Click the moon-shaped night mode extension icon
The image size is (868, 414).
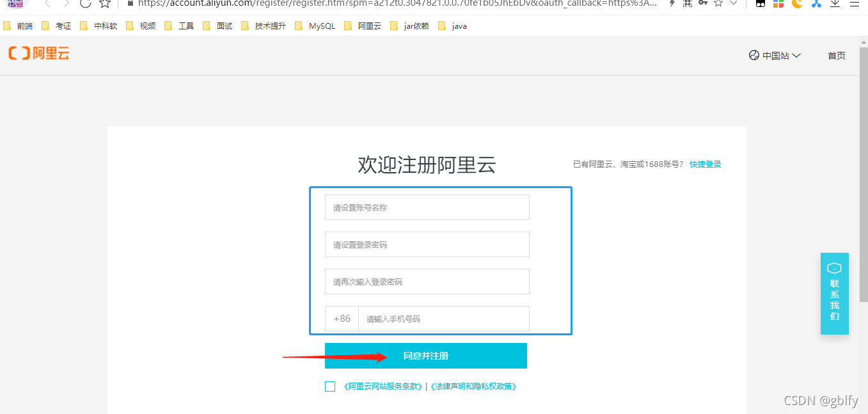click(798, 4)
